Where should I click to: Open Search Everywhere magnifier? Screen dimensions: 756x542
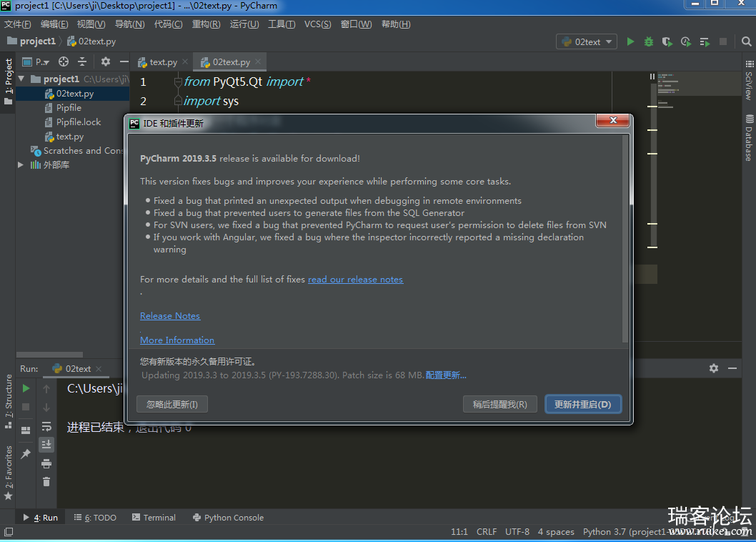tap(747, 41)
